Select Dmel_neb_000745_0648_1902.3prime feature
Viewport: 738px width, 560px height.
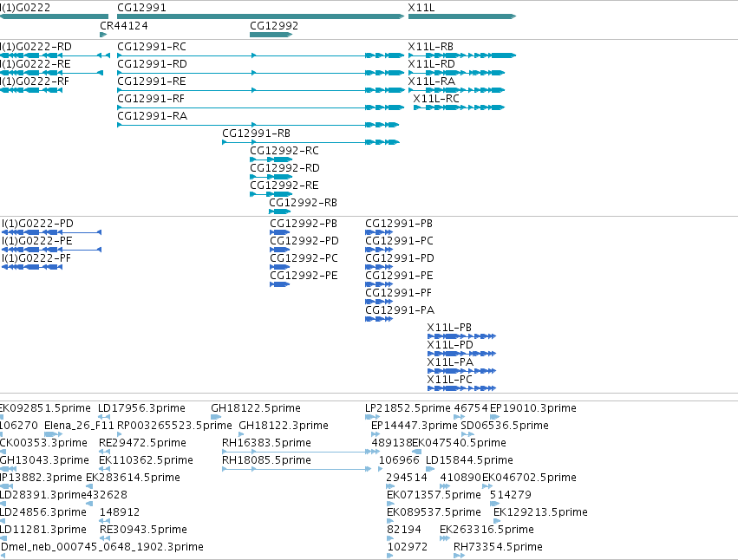pos(3,556)
